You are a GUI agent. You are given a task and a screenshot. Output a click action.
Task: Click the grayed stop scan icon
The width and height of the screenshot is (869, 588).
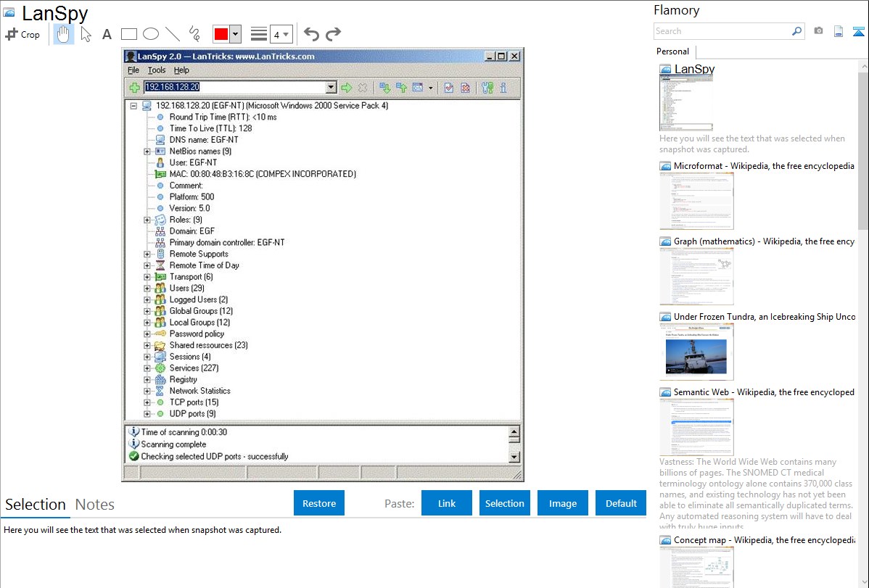click(x=363, y=88)
